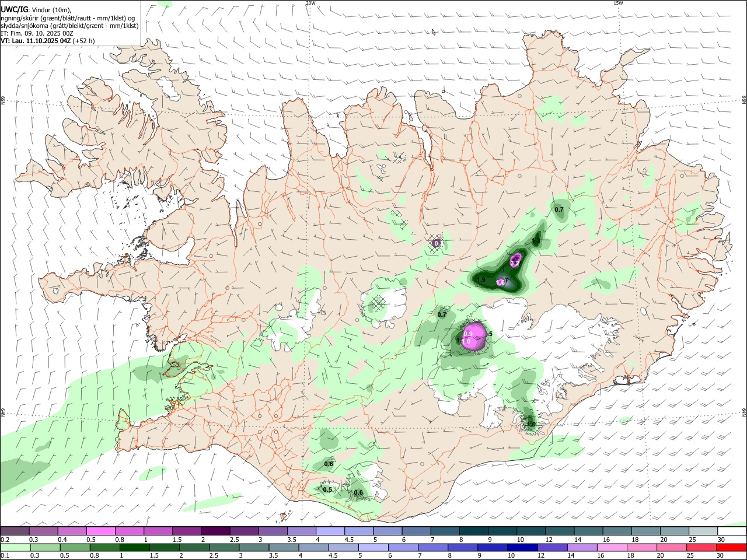Screen dimensions: 747x560
Task: Click the 1.3 precipitation value on the map
Action: [536, 240]
